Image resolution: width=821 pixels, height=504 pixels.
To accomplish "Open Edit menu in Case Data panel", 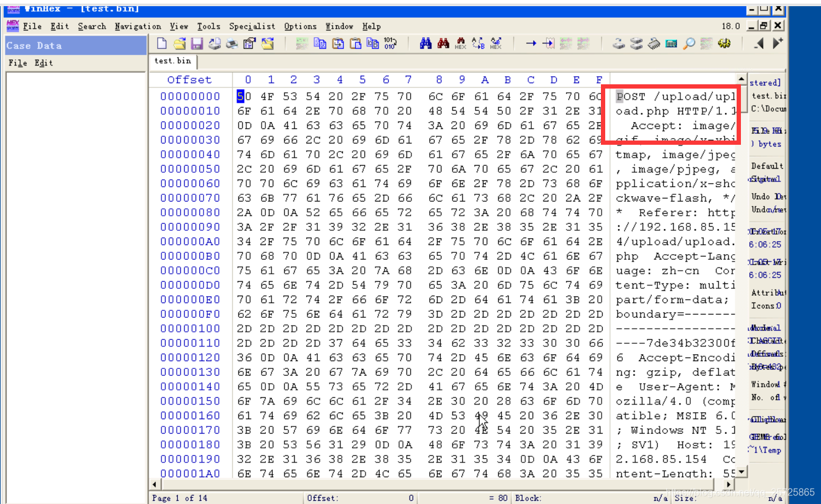I will click(43, 63).
